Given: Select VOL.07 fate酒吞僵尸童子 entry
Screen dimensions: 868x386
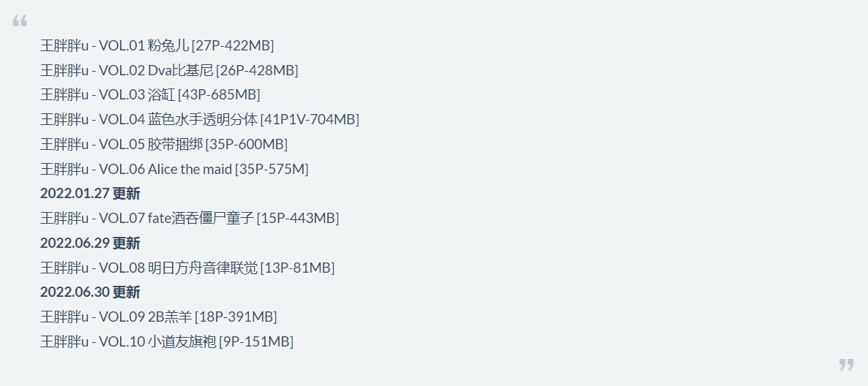Looking at the screenshot, I should tap(190, 218).
